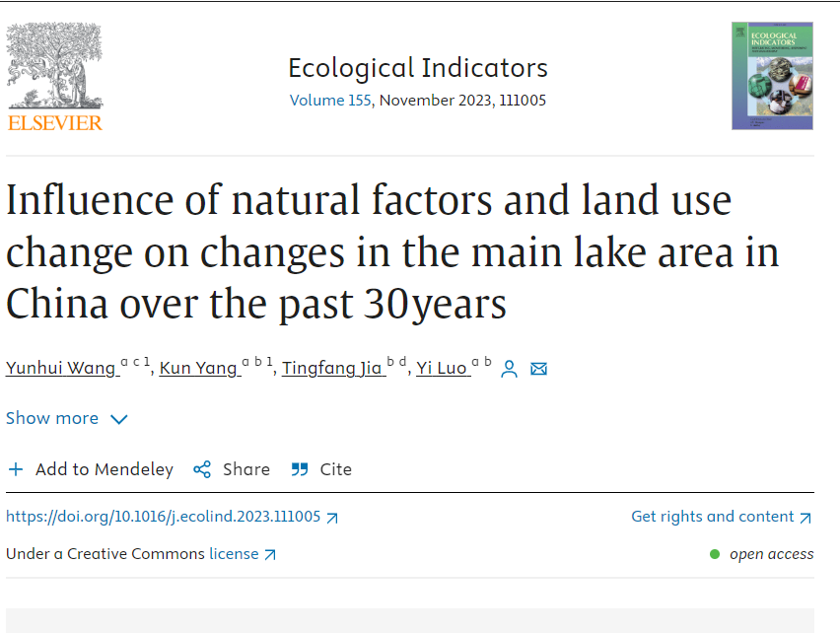Viewport: 840px width, 633px height.
Task: Expand author details via Show more text
Action: coord(52,418)
